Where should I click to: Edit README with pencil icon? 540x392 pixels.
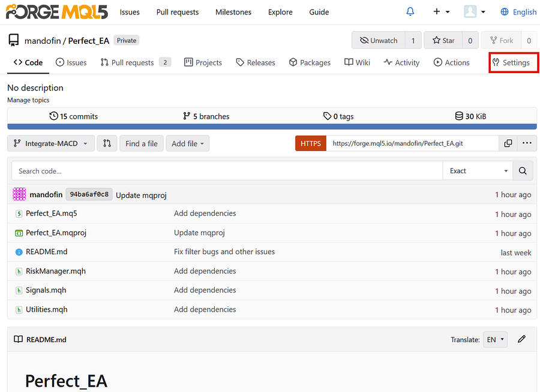[521, 339]
